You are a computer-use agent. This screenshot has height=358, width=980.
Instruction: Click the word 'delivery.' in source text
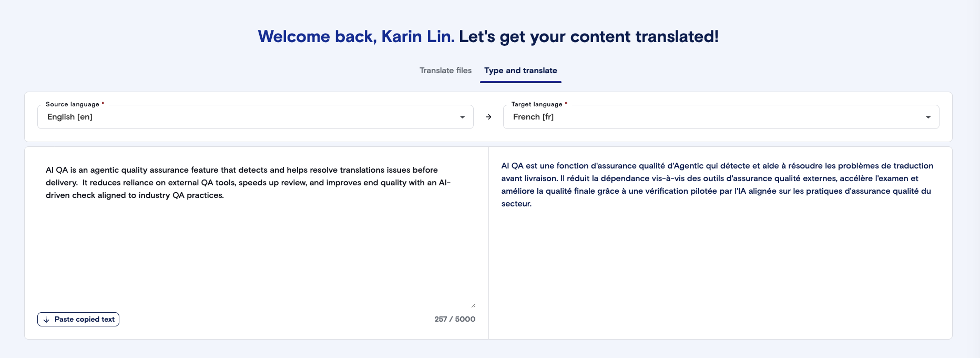coord(62,183)
